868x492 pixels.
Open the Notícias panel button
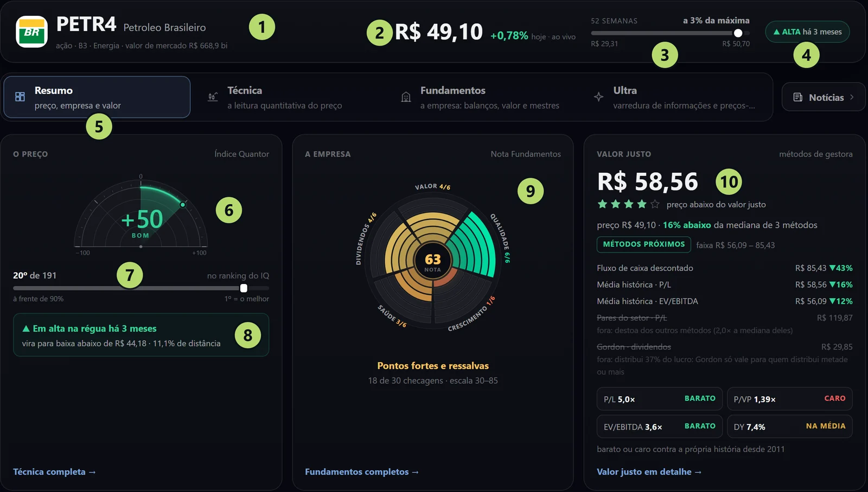pyautogui.click(x=824, y=97)
